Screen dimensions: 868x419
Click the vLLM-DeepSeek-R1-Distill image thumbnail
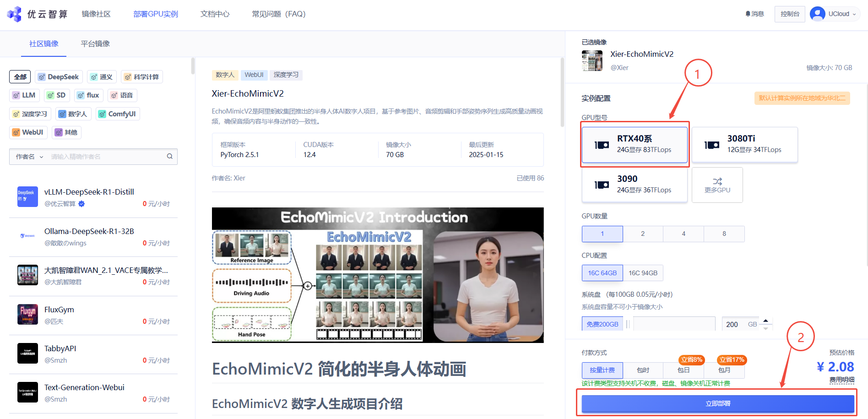pyautogui.click(x=27, y=197)
